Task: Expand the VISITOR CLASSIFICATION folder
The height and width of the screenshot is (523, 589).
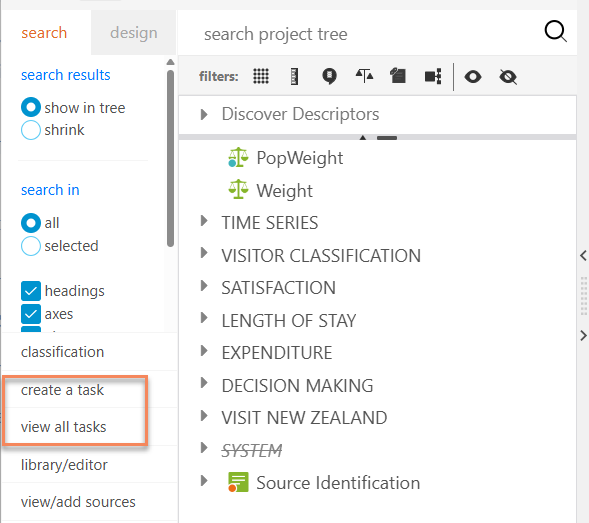Action: click(204, 253)
